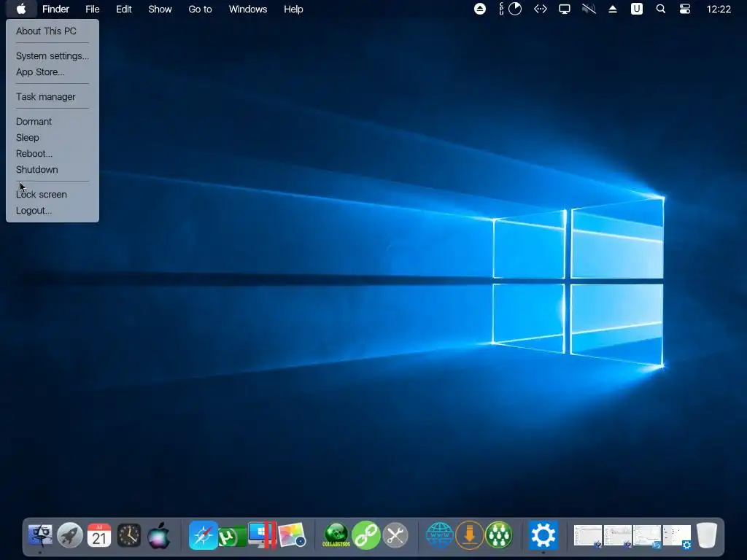Select Sleep in the Apple menu
This screenshot has height=560, width=747.
click(28, 138)
